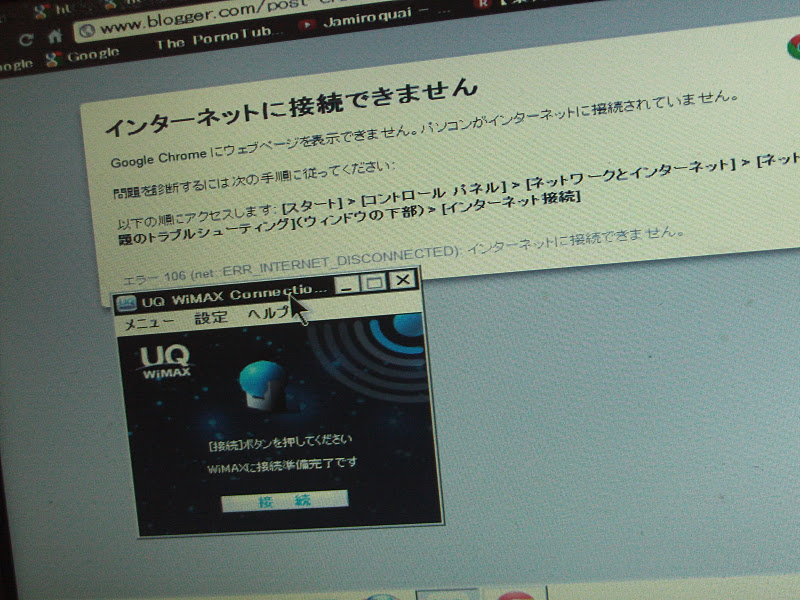
Task: Click the YouTube favicon beside Jamiroquai
Action: point(306,24)
